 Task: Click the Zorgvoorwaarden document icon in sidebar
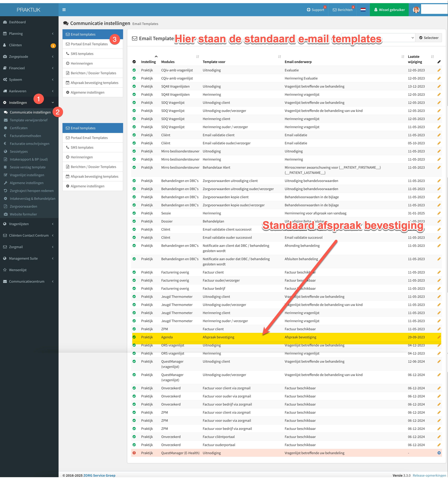[5, 207]
